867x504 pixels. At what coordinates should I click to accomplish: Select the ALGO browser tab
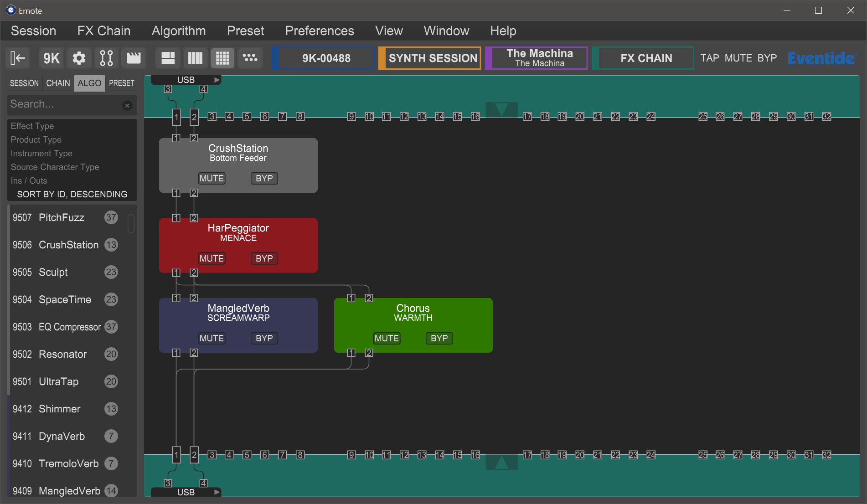[x=89, y=83]
